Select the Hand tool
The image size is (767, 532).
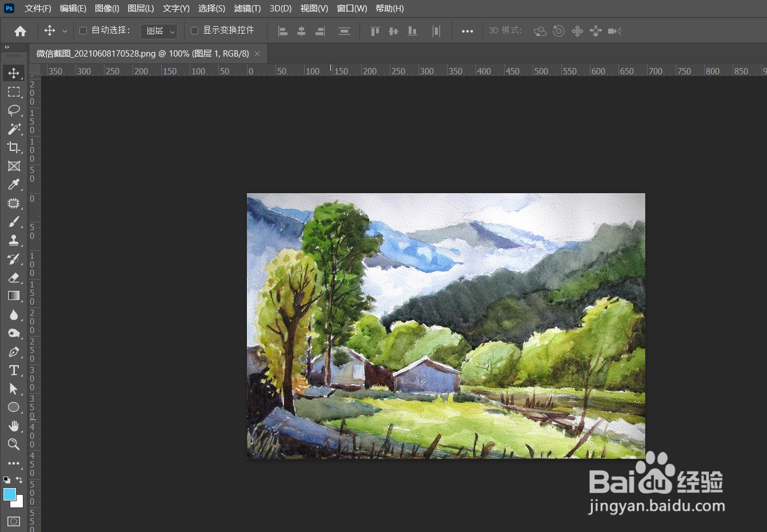(14, 426)
